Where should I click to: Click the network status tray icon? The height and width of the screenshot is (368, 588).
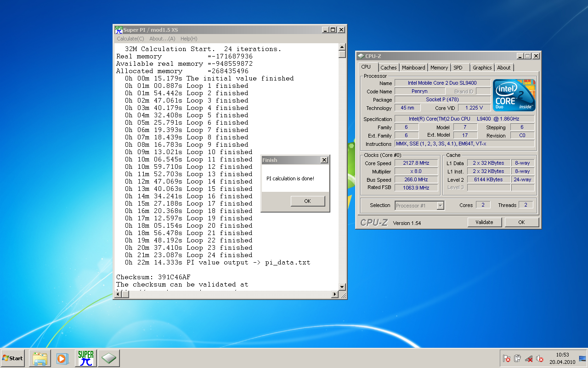[529, 358]
